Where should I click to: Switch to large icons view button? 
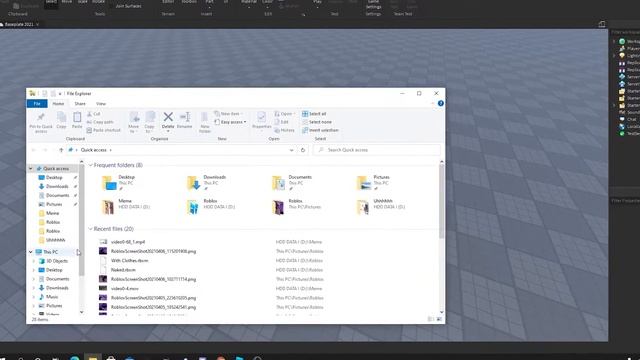pos(439,319)
